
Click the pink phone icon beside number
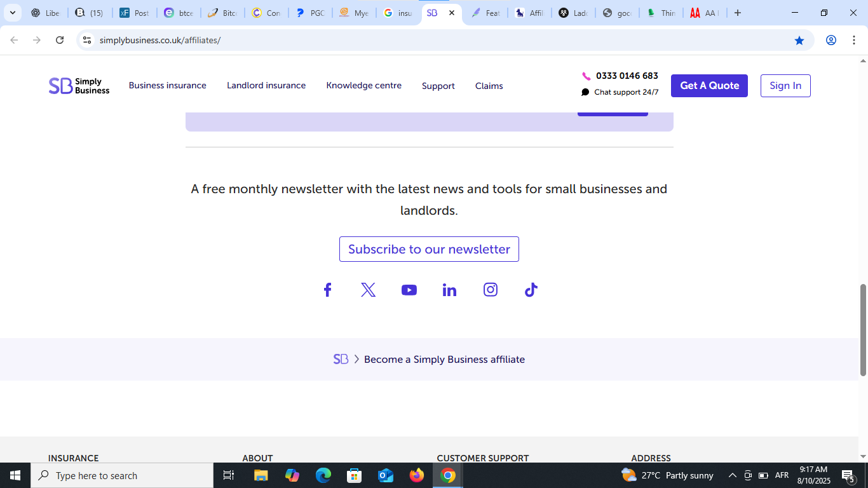pos(586,76)
